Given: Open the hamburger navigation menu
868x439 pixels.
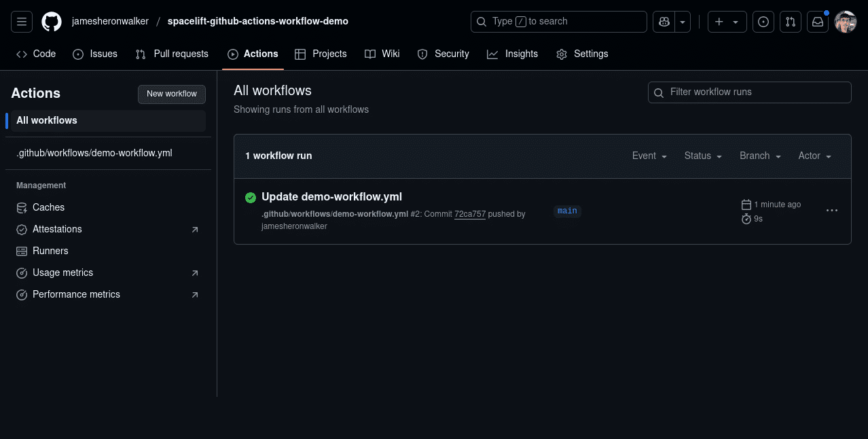Looking at the screenshot, I should 21,21.
